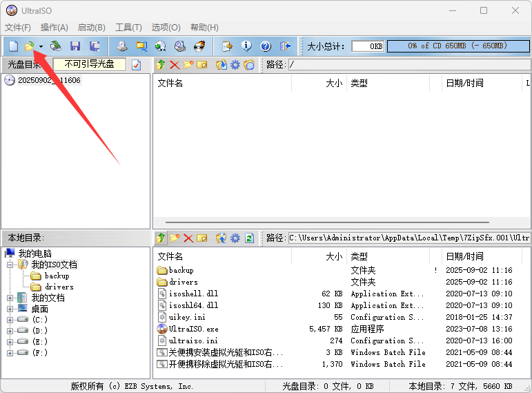Open the dropdown arrow next to Open icon
This screenshot has height=393, width=532.
[x=41, y=46]
